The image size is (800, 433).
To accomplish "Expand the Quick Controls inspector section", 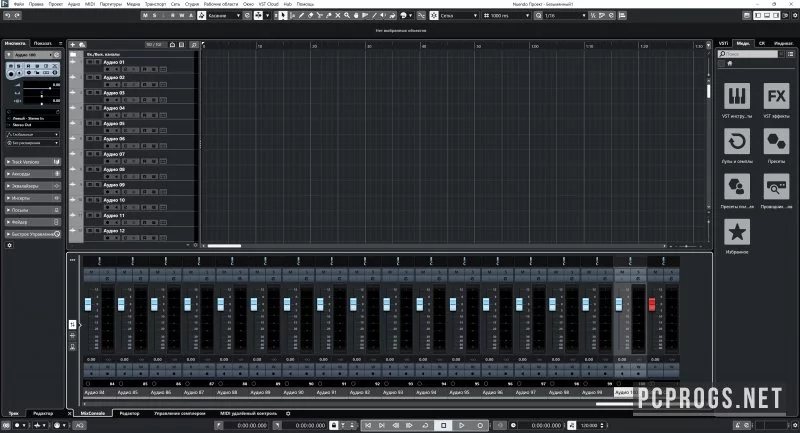I will point(33,234).
